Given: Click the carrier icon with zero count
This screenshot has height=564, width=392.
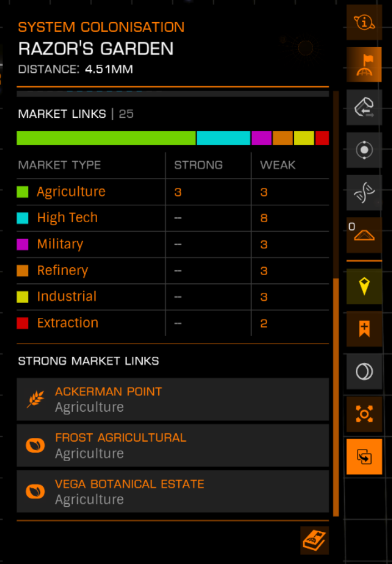Looking at the screenshot, I should click(364, 235).
